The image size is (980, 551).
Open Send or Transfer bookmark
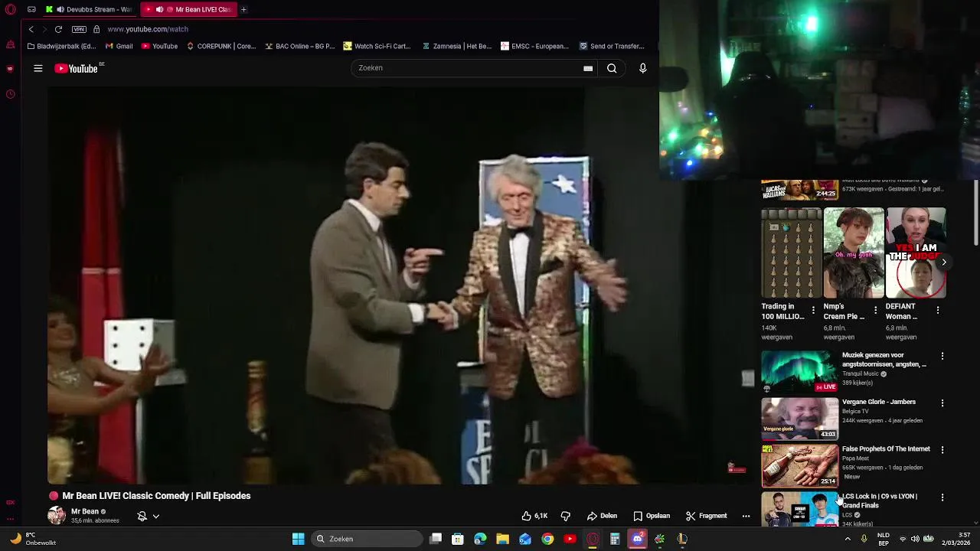point(612,46)
